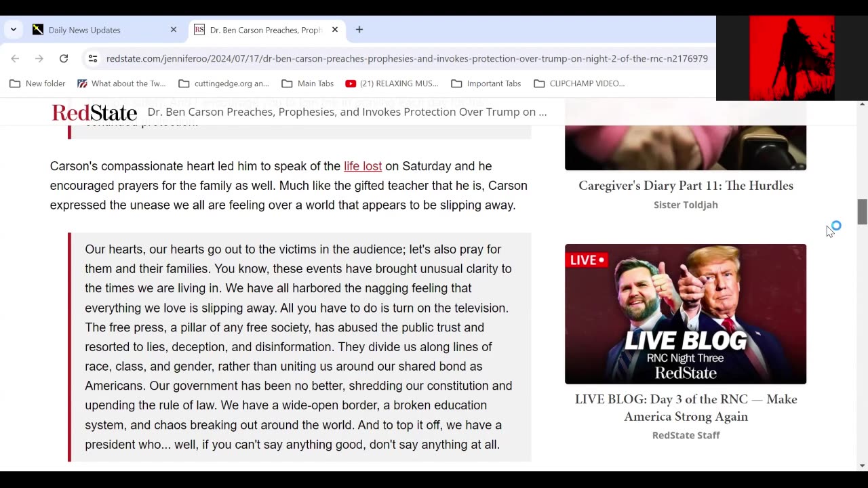Click author name Sister Toldjah
Image resolution: width=868 pixels, height=488 pixels.
tap(686, 205)
